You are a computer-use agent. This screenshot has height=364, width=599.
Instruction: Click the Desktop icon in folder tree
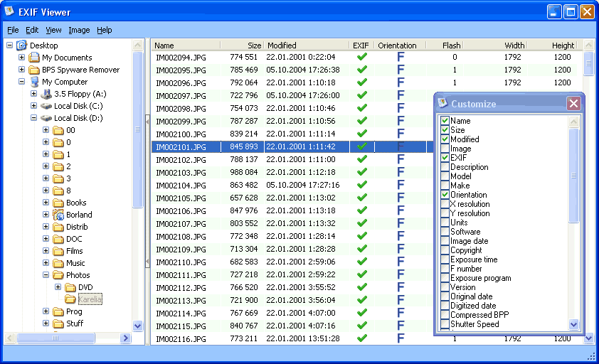pos(22,45)
